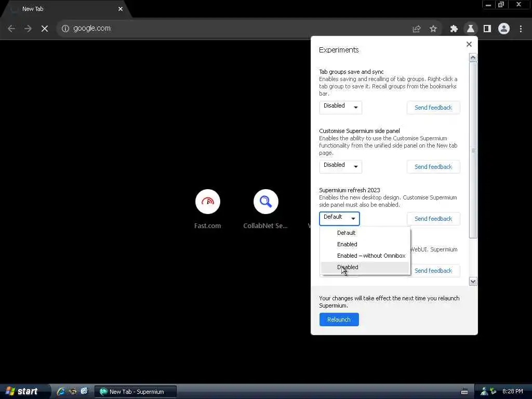Restore down the Supermium window
Screen dimensions: 532x399
(501, 5)
